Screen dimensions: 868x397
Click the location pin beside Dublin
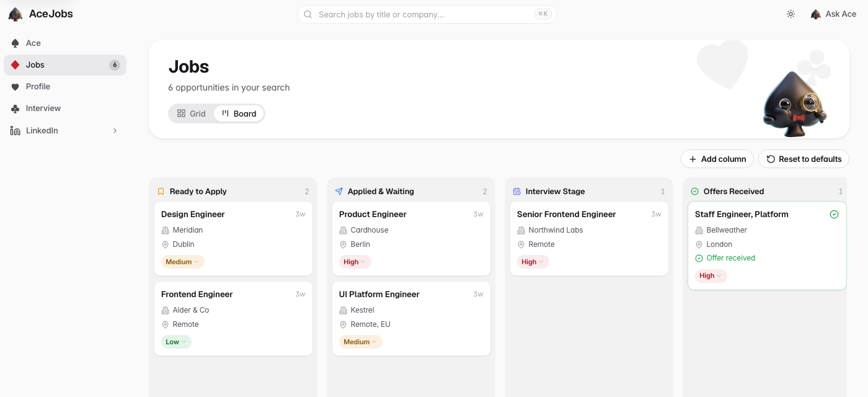(166, 244)
